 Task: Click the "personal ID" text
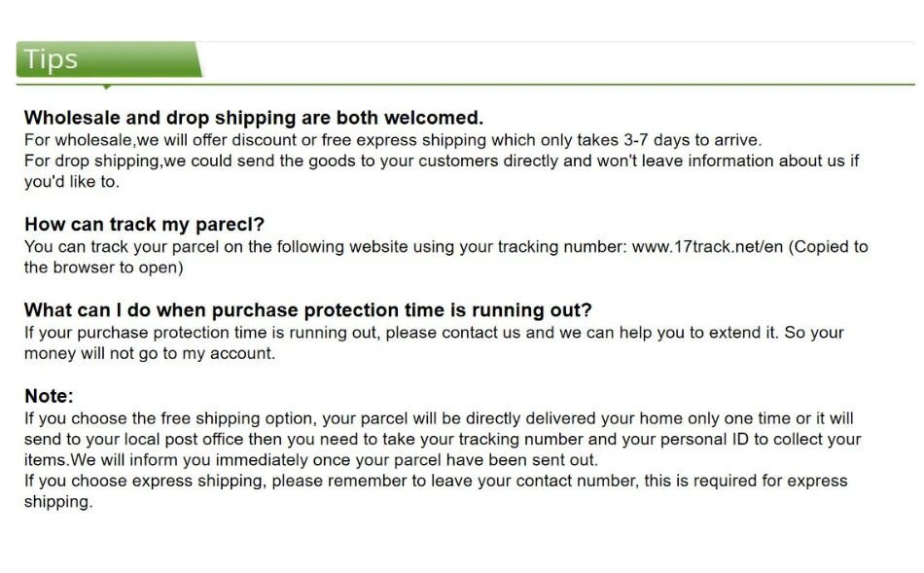(707, 439)
